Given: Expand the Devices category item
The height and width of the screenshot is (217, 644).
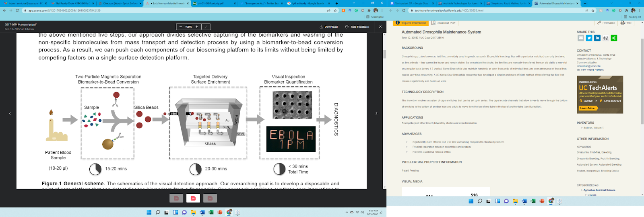Looking at the screenshot, I should tap(592, 195).
